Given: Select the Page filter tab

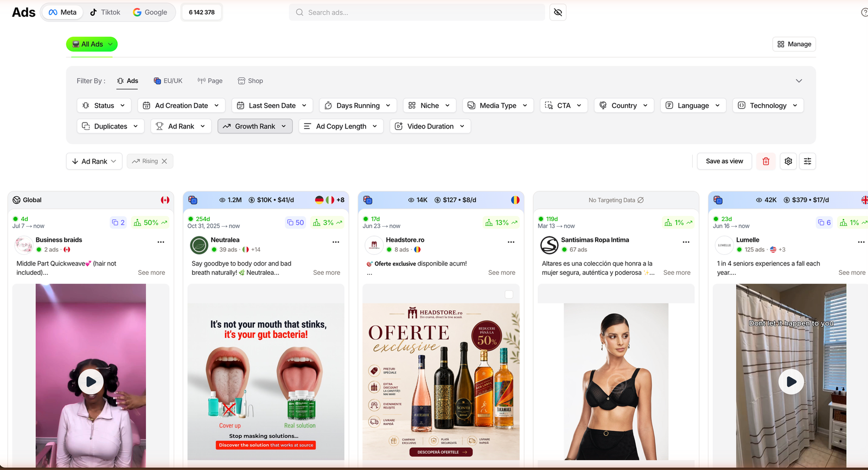Looking at the screenshot, I should pyautogui.click(x=210, y=81).
